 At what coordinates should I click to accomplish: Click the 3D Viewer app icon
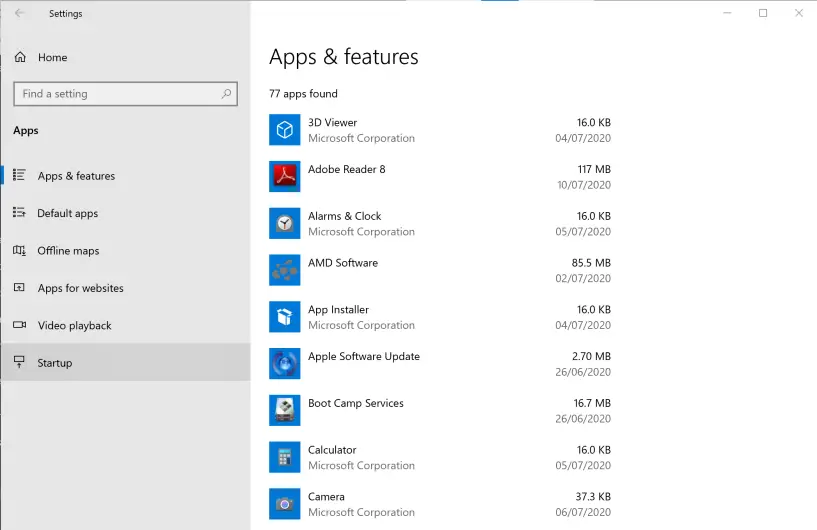[x=284, y=130]
